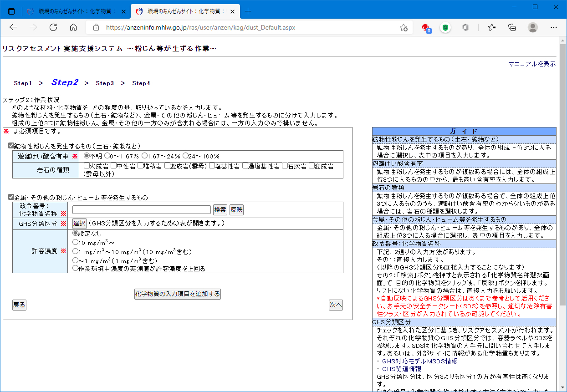Open browser settings three-dot menu
Screen dimensions: 567x392
[553, 27]
